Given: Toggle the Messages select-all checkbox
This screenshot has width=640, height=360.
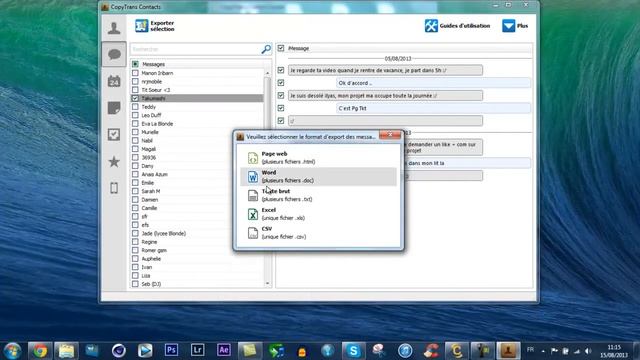Looking at the screenshot, I should (135, 64).
